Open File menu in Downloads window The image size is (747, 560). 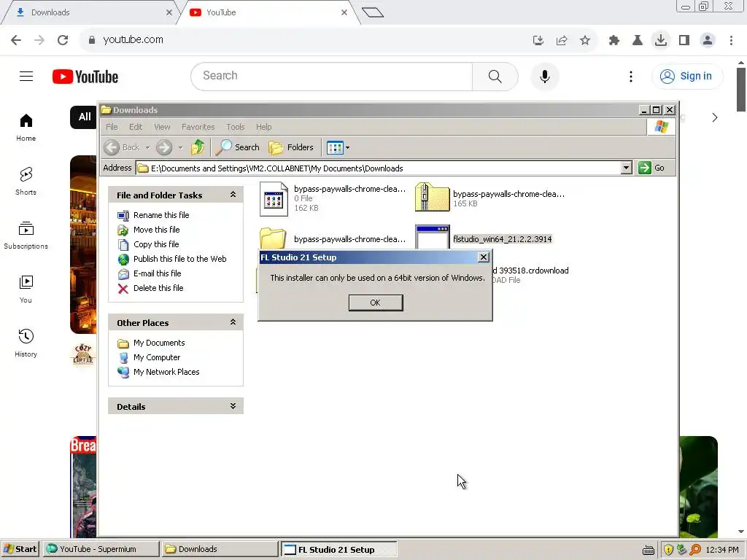[112, 127]
